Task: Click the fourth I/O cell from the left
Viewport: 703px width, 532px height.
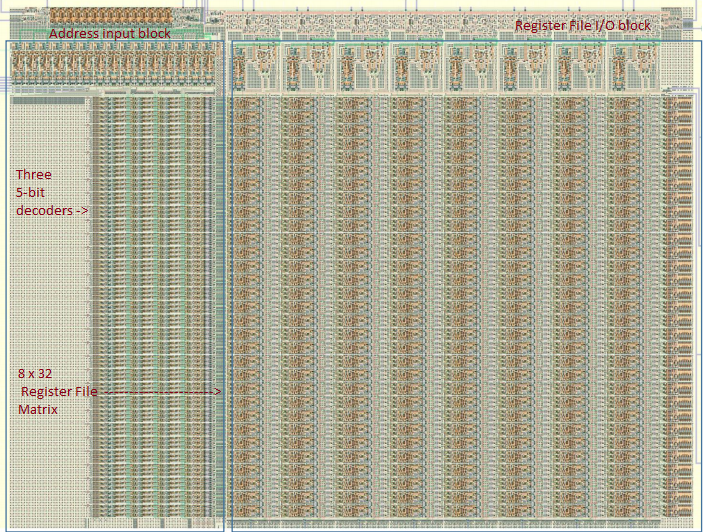Action: (x=416, y=68)
